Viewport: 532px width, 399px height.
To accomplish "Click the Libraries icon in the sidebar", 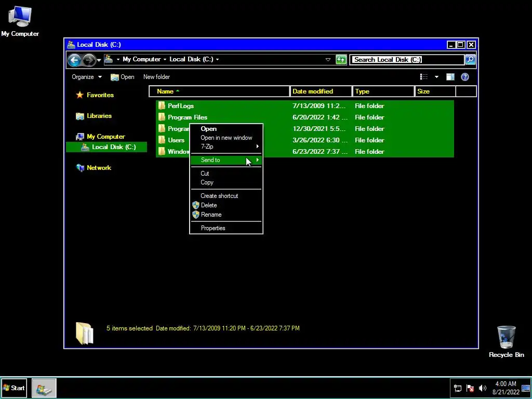I will 79,116.
